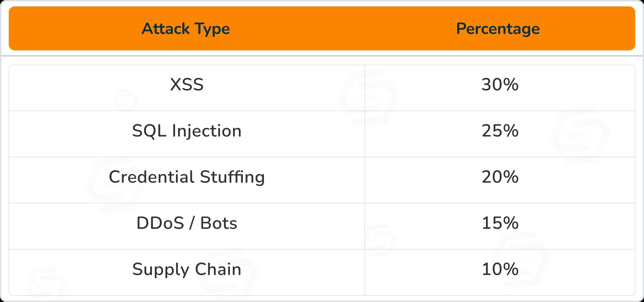Select the XSS attack type cell
The image size is (644, 302).
click(187, 85)
